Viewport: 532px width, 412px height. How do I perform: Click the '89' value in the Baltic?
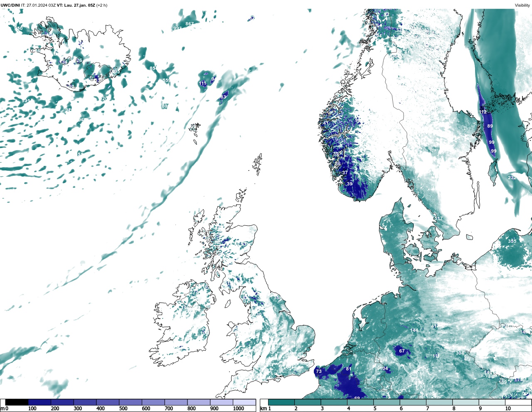coord(490,126)
